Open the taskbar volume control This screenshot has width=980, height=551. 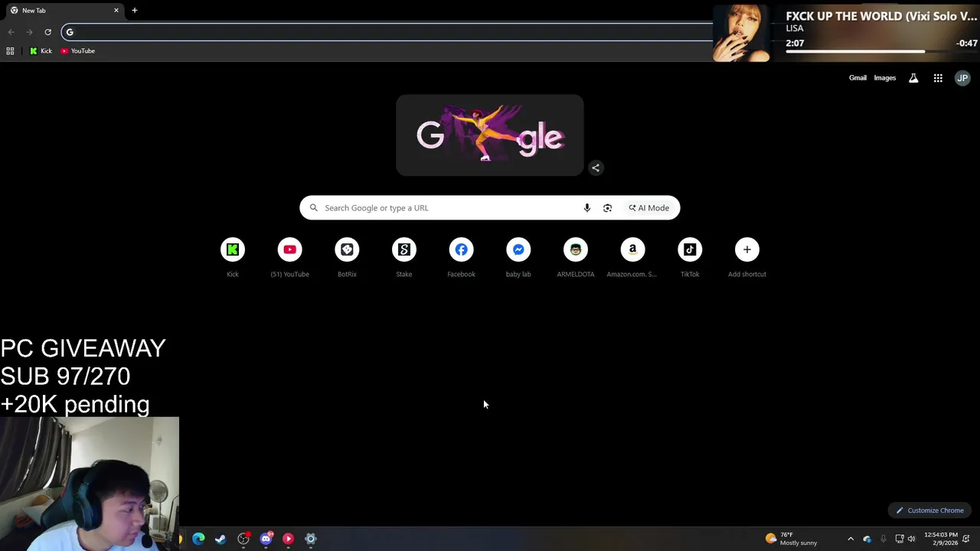(x=911, y=539)
